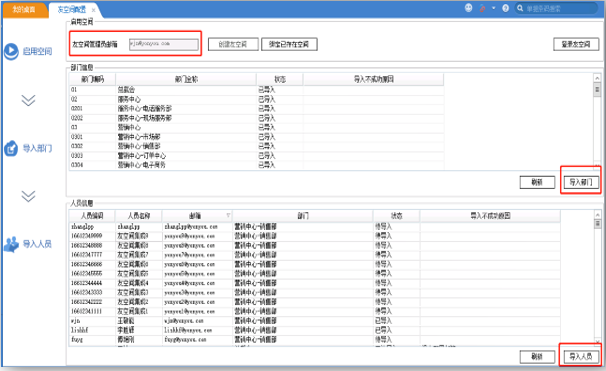This screenshot has width=606, height=371.
Task: Select personnel row 16602341111
Action: [315, 311]
